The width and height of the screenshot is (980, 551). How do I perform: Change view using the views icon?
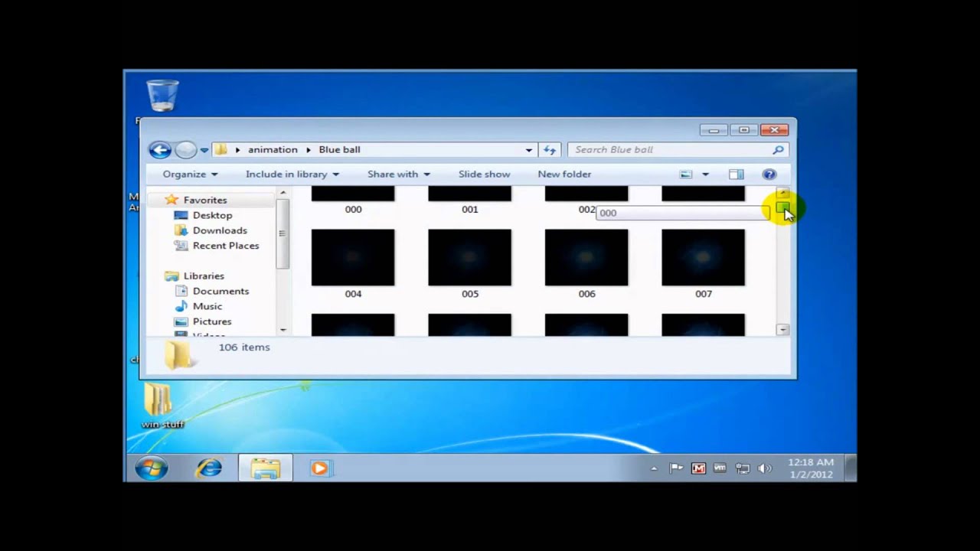click(686, 174)
